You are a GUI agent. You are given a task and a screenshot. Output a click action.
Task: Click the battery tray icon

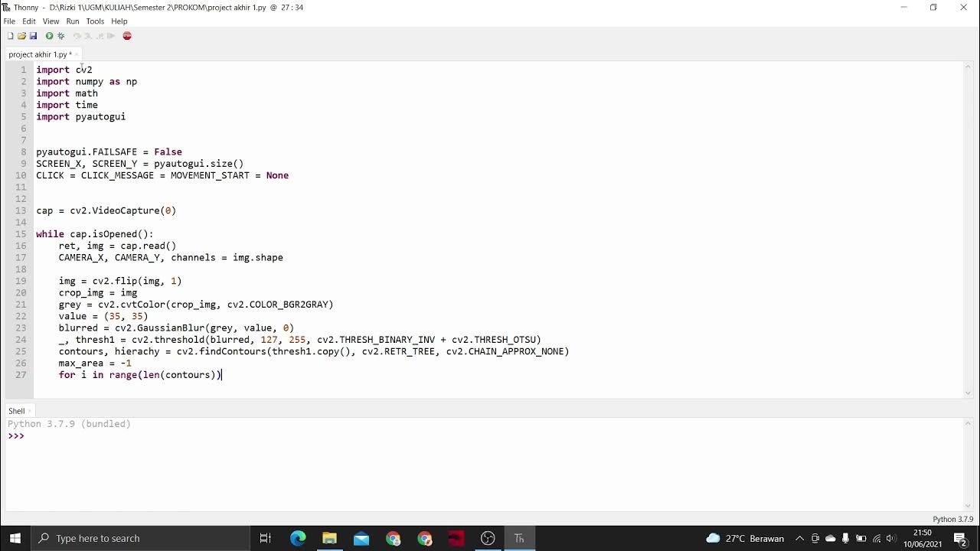[861, 538]
